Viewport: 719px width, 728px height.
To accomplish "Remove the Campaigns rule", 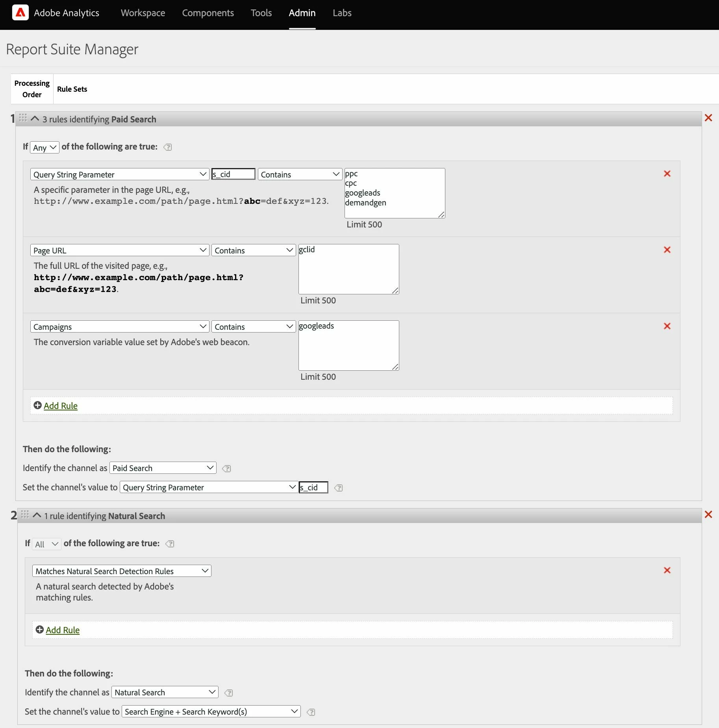I will [x=667, y=326].
